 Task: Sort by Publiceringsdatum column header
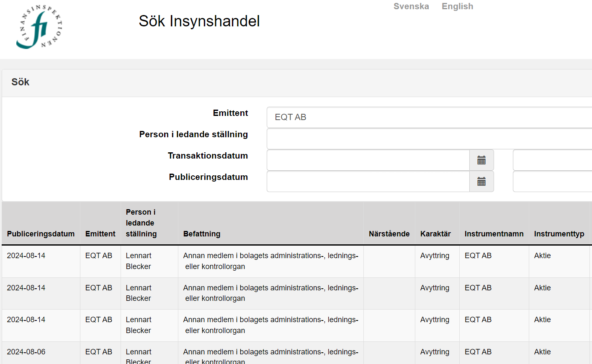(x=41, y=234)
